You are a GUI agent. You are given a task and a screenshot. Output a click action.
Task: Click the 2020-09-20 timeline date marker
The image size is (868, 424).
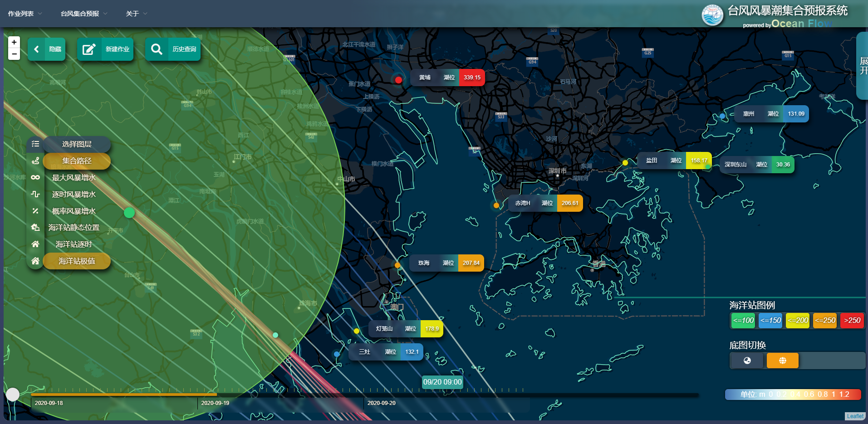click(x=382, y=403)
